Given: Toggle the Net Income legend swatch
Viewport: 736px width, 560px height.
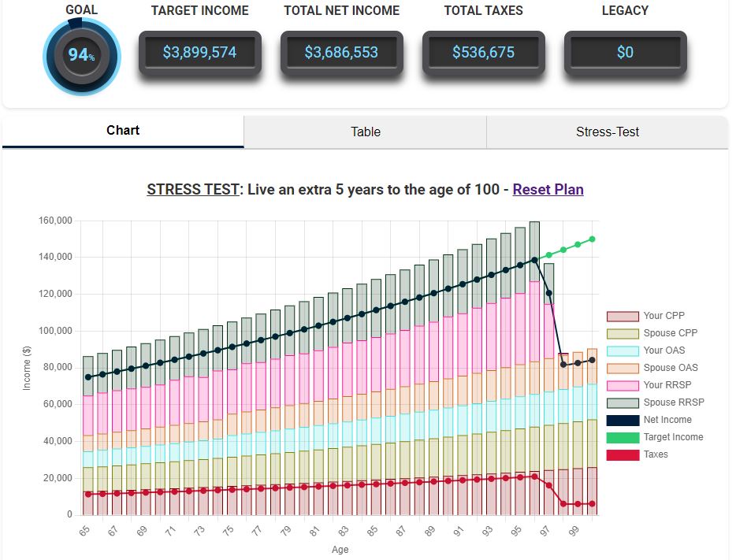Looking at the screenshot, I should click(x=622, y=420).
